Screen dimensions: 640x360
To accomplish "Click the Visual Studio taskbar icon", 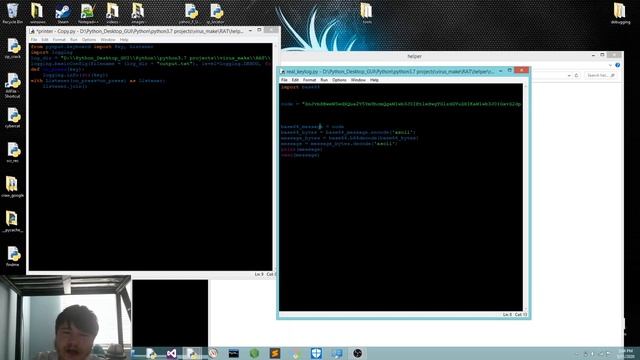I will pos(171,353).
